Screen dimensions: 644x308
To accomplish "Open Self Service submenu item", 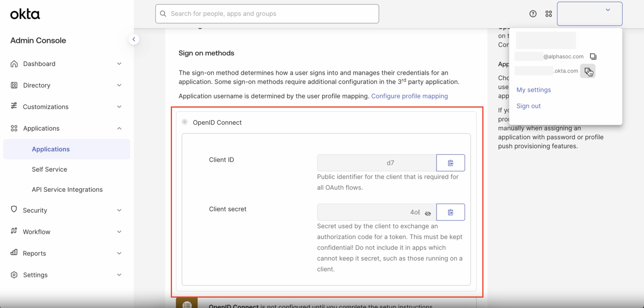I will (x=49, y=169).
